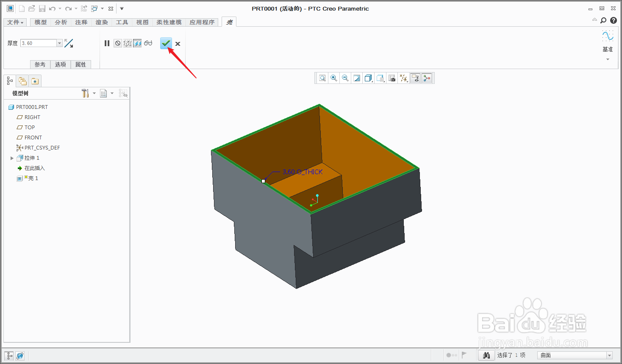Open the display style cube dropdown
The image size is (622, 364).
[x=369, y=78]
